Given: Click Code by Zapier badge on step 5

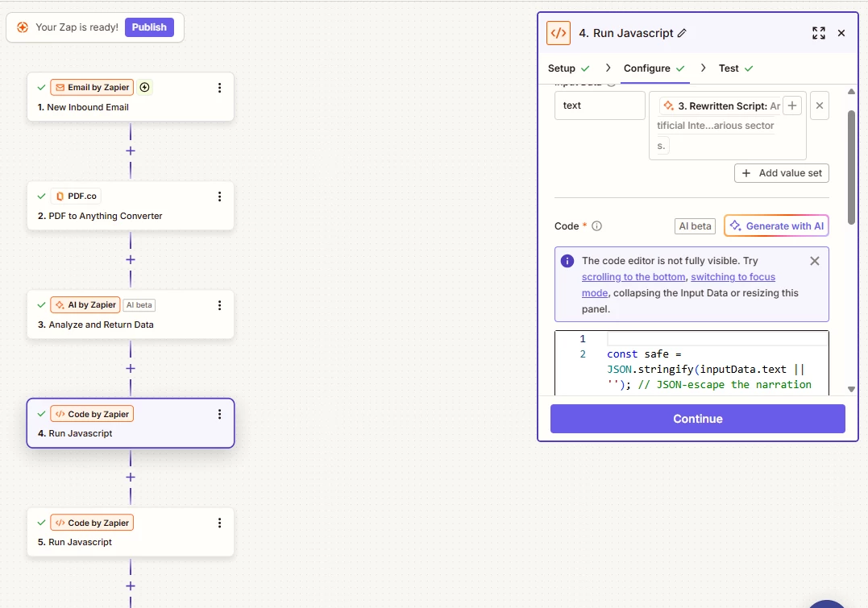Looking at the screenshot, I should tap(92, 523).
